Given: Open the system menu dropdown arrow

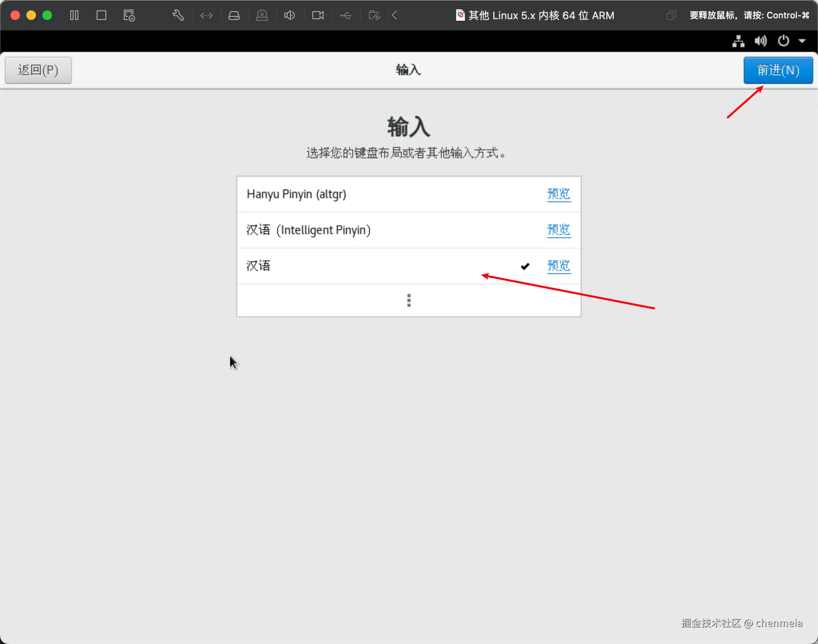Looking at the screenshot, I should pyautogui.click(x=802, y=41).
